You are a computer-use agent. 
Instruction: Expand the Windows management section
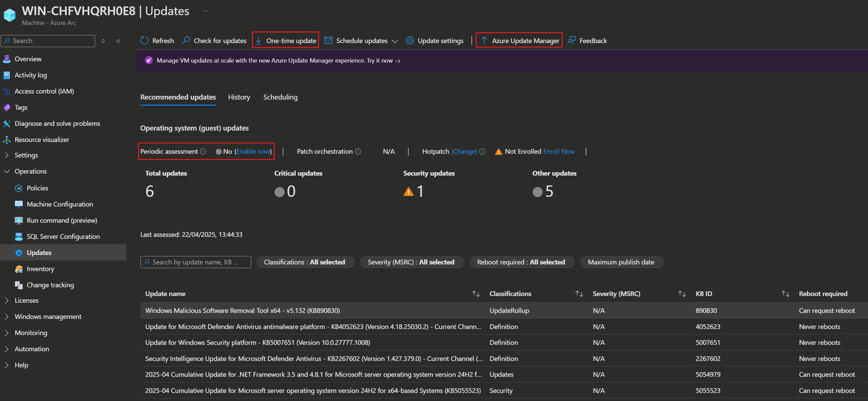coord(7,317)
